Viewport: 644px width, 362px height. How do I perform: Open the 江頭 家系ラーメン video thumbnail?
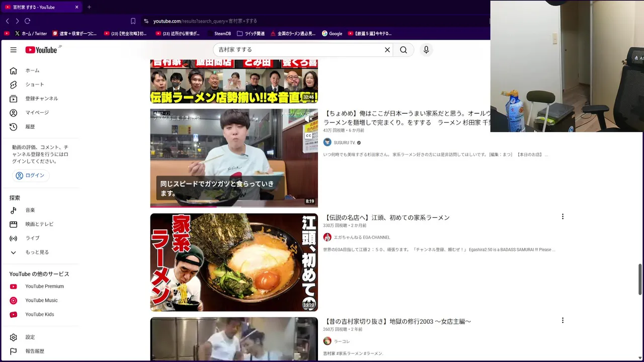234,262
